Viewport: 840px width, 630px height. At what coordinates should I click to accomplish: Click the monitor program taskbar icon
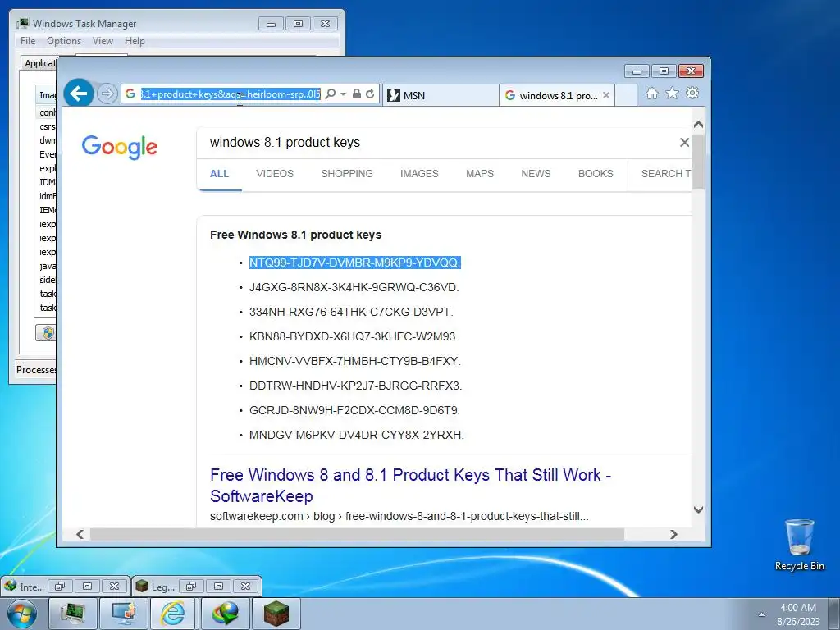pyautogui.click(x=124, y=614)
